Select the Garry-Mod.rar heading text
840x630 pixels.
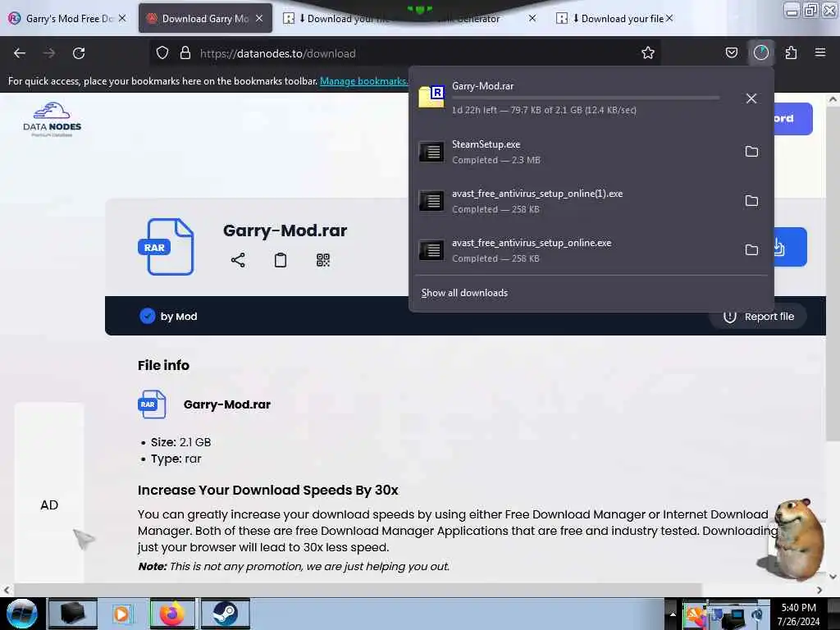pos(285,231)
